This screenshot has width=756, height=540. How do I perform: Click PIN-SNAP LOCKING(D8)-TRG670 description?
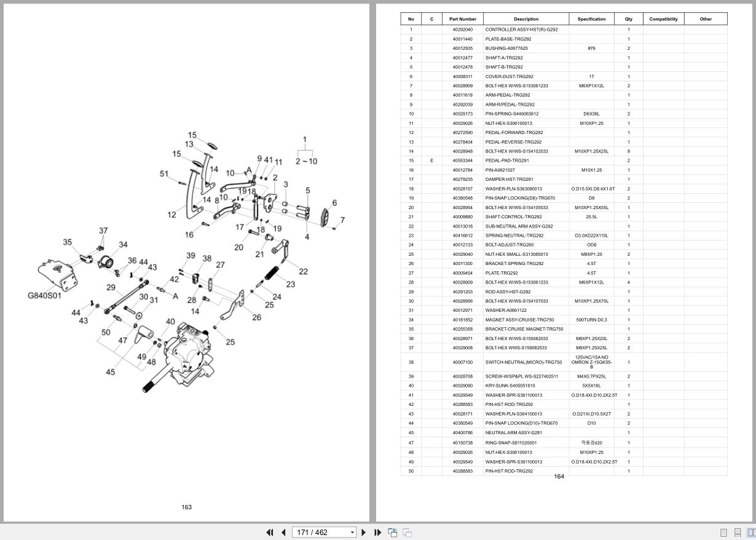coord(520,198)
